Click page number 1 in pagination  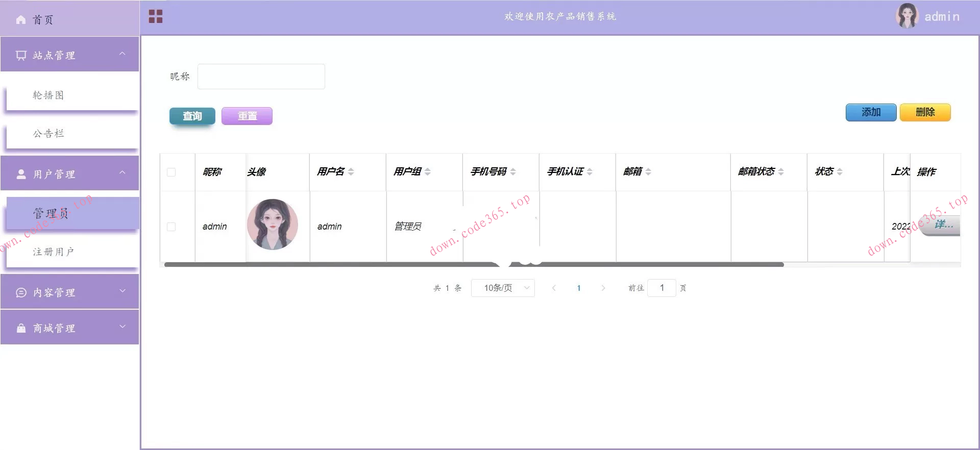579,288
